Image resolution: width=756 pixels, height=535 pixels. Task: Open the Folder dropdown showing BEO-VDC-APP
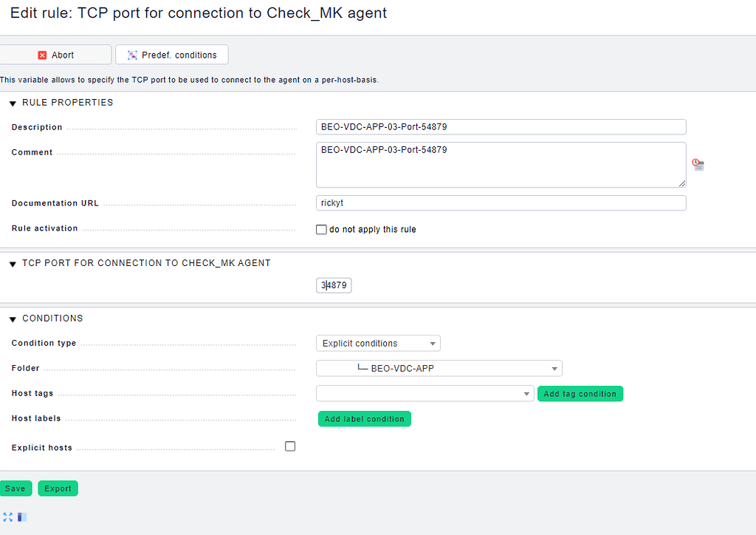[x=439, y=368]
